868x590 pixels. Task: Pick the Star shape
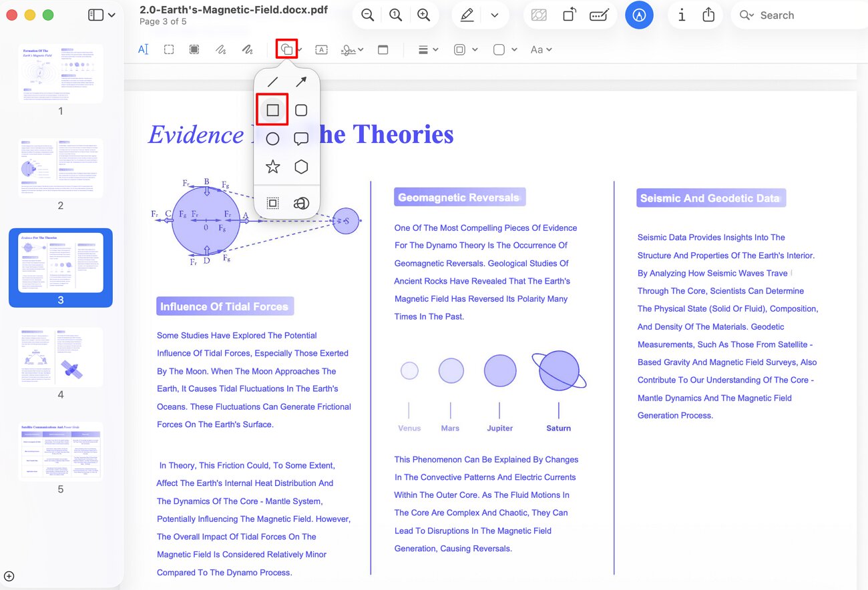point(272,167)
